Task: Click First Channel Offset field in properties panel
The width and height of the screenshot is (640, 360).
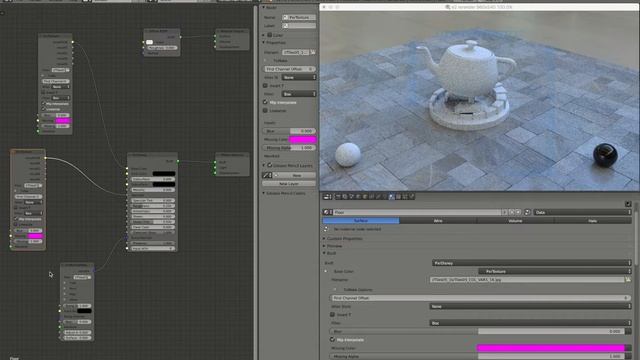Action: 480,298
